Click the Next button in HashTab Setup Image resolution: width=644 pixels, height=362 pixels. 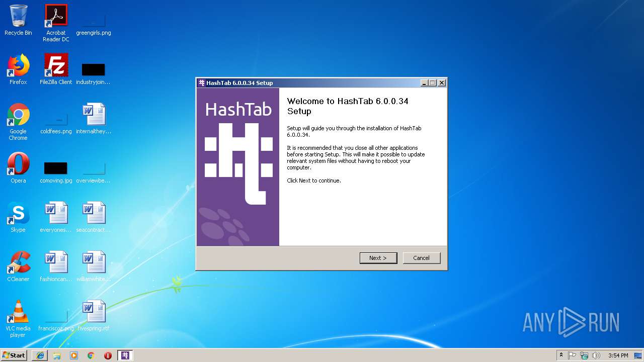(378, 258)
